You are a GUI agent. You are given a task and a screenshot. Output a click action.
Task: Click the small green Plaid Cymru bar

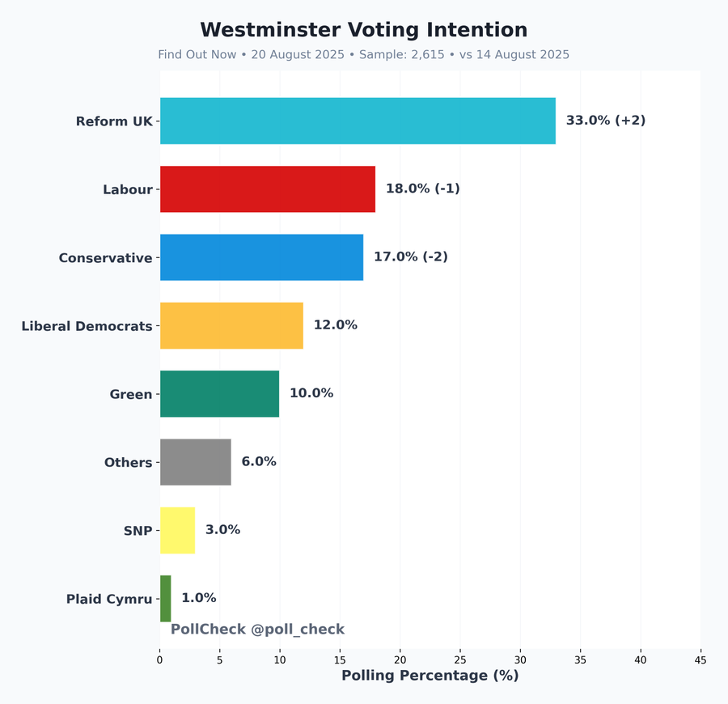click(x=166, y=599)
